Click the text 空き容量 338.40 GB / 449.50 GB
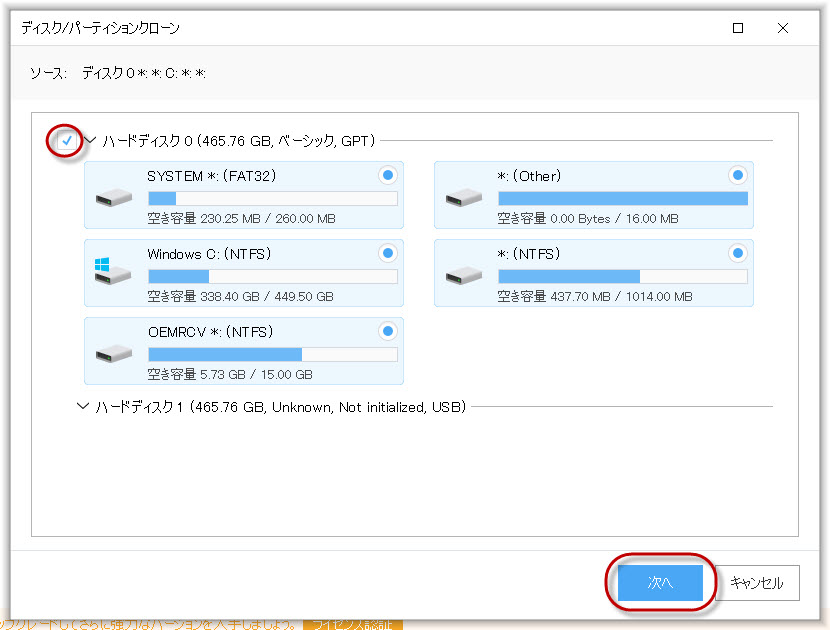This screenshot has width=830, height=630. click(x=240, y=296)
